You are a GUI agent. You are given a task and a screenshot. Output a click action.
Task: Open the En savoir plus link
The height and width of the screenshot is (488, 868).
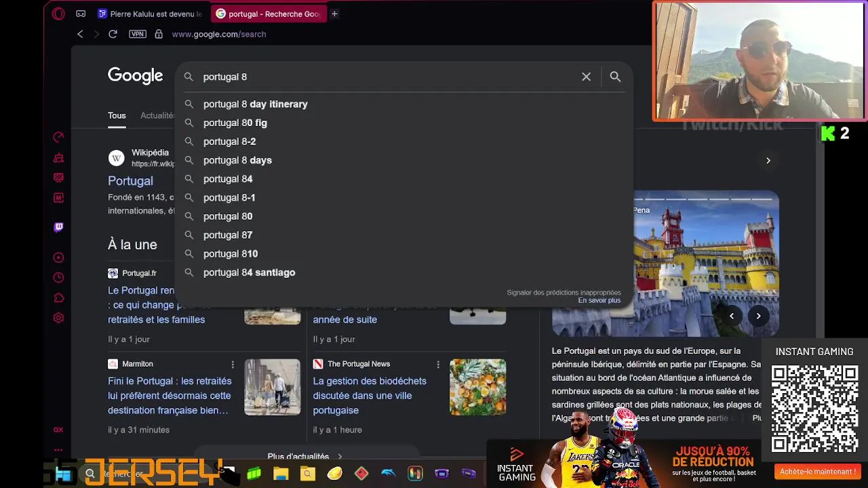599,300
